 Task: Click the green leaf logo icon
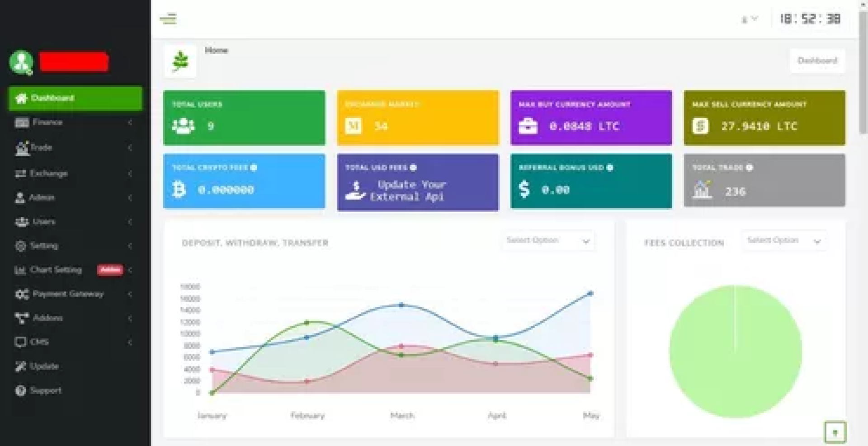coord(180,61)
